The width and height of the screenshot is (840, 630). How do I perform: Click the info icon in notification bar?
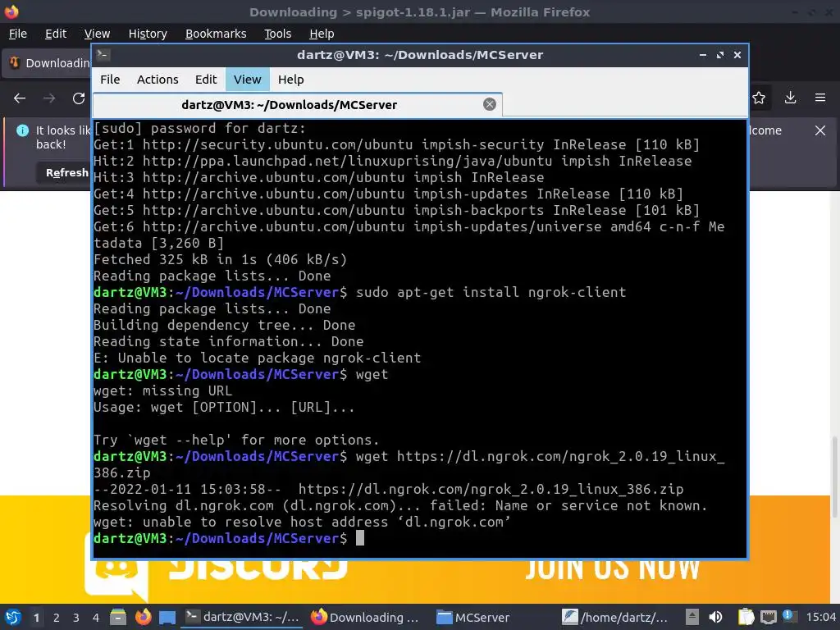pyautogui.click(x=22, y=130)
